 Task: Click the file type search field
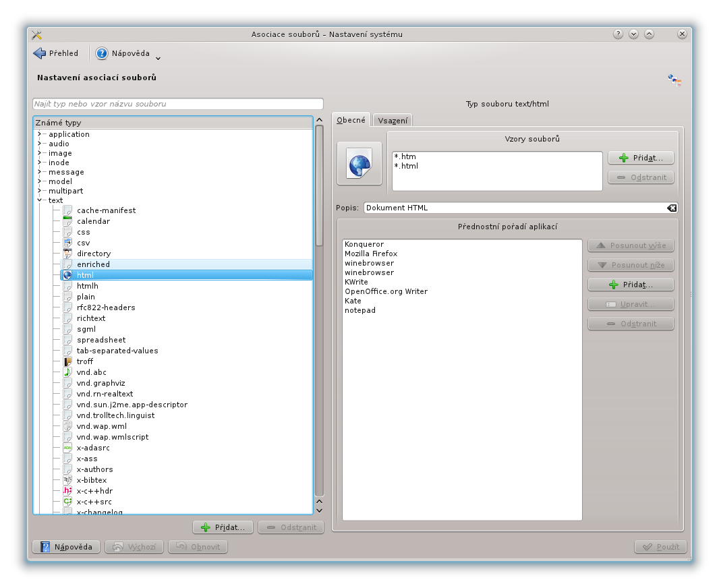point(178,104)
